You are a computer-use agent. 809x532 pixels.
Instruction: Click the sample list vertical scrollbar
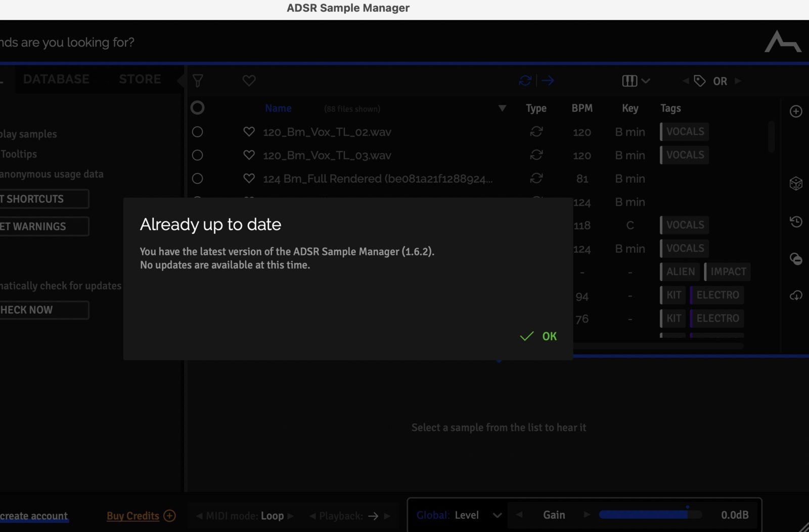tap(771, 137)
